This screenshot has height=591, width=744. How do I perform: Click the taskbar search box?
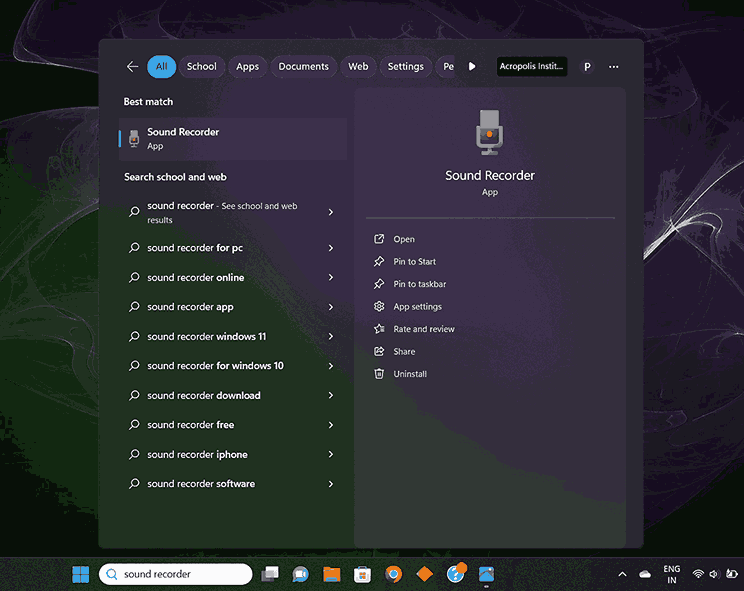pyautogui.click(x=176, y=574)
